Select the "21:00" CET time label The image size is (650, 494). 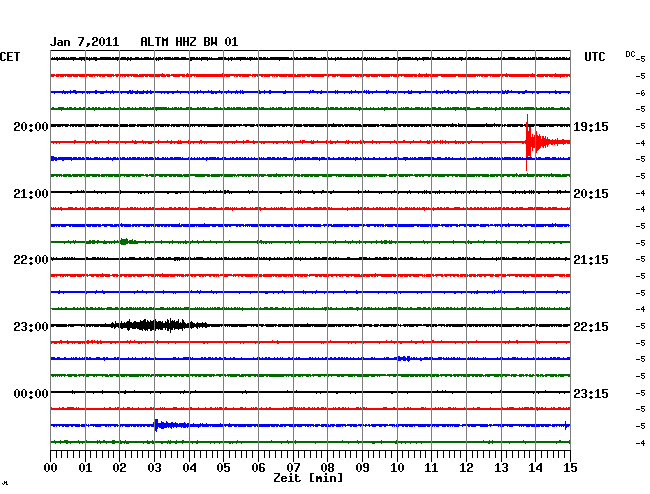point(31,194)
